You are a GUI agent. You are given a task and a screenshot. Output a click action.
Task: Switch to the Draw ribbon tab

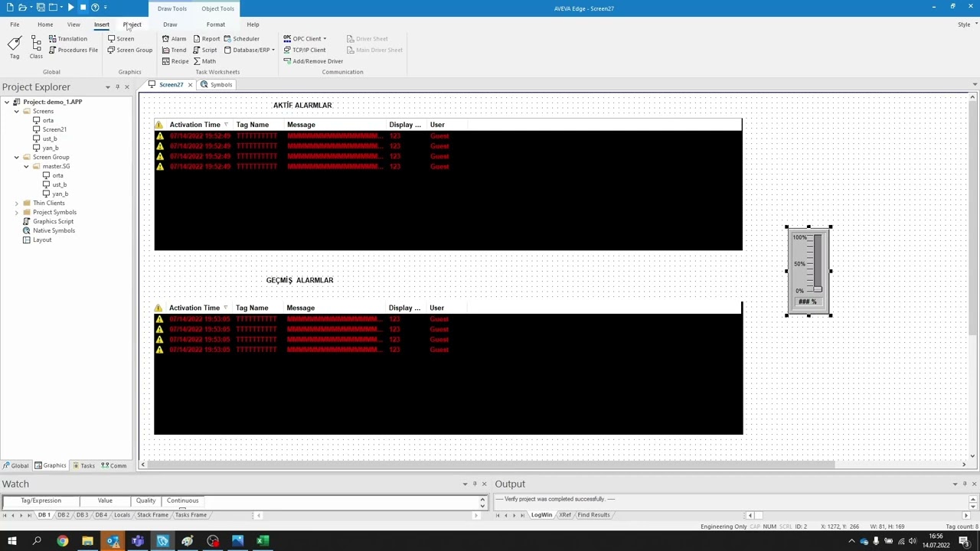[x=170, y=24]
